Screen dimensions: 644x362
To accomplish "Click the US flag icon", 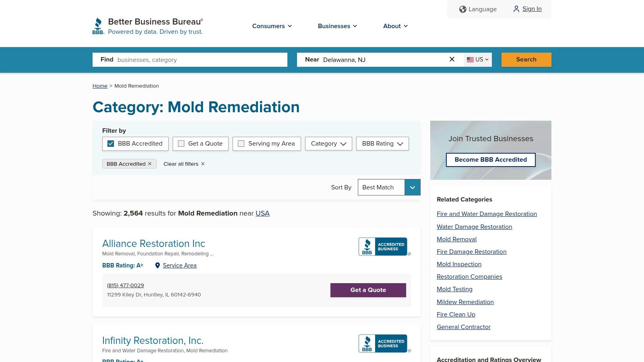I will 470,60.
